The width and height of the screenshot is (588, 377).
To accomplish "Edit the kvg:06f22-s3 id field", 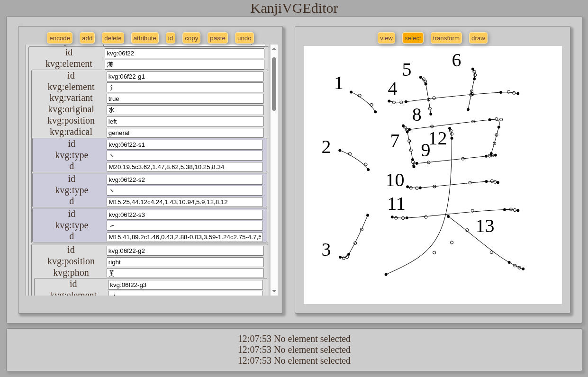I will (185, 215).
